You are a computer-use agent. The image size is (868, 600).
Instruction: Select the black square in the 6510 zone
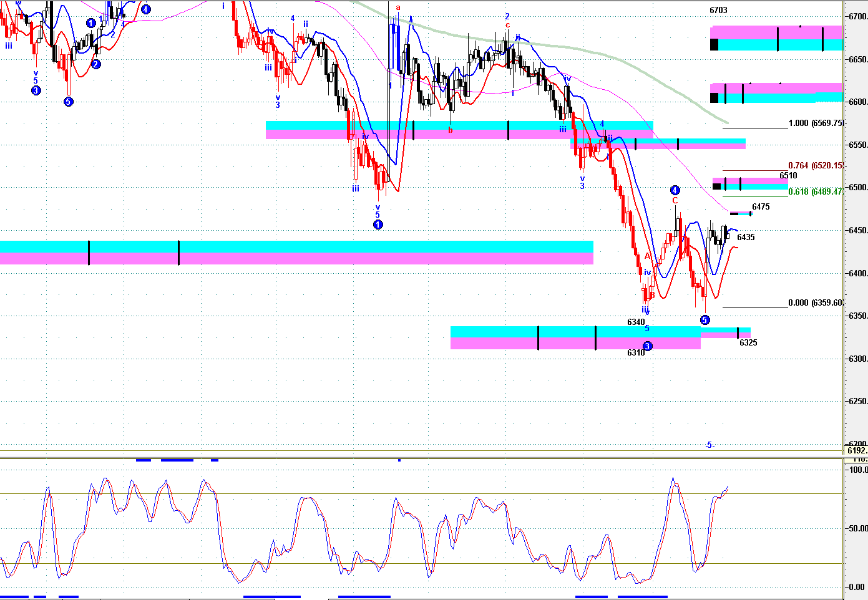[x=716, y=186]
